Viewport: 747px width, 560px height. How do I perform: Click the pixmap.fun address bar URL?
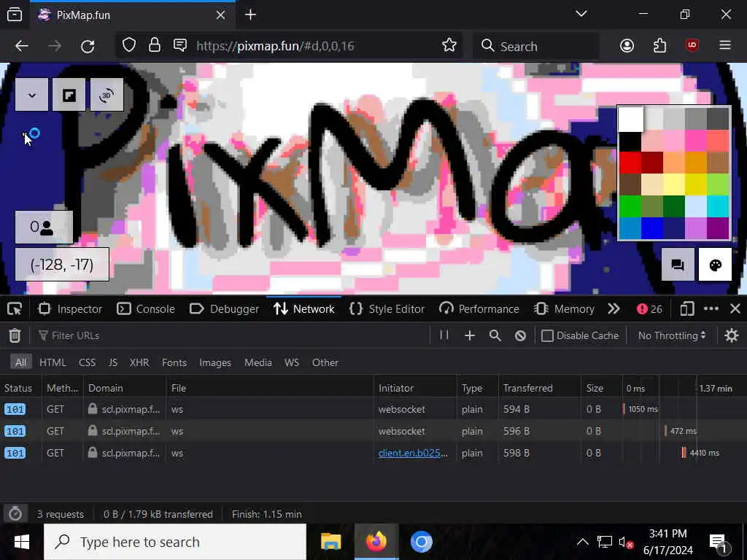click(x=275, y=46)
